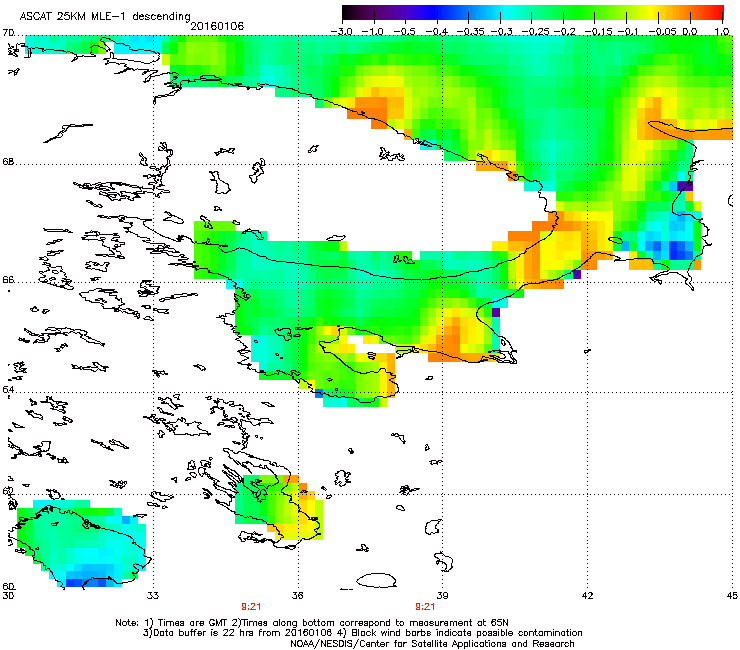Click the longitude 30 axis label

[8, 596]
